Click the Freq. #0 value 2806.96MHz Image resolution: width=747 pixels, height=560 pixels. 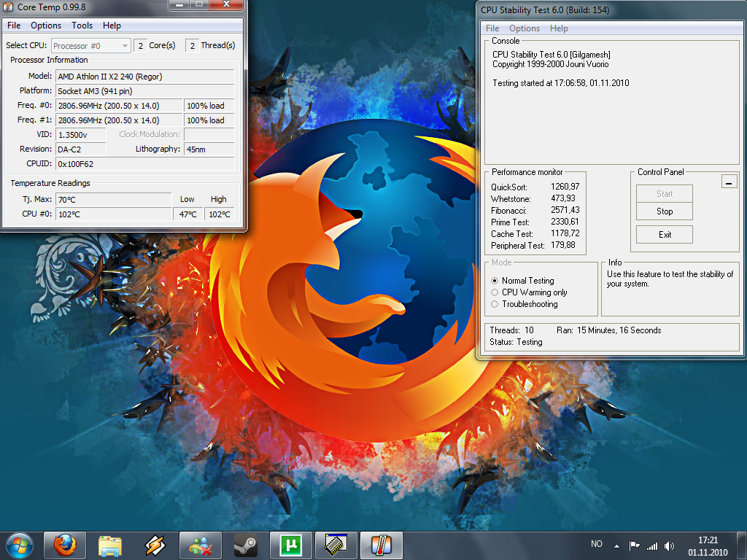pos(119,106)
